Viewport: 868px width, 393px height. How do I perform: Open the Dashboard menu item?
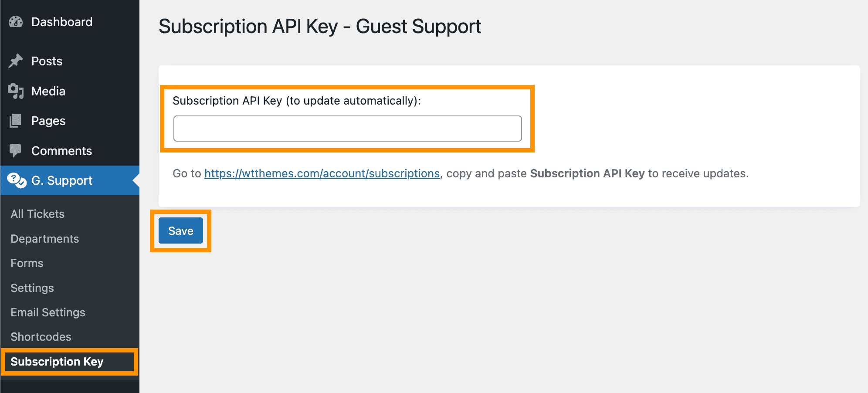coord(62,22)
